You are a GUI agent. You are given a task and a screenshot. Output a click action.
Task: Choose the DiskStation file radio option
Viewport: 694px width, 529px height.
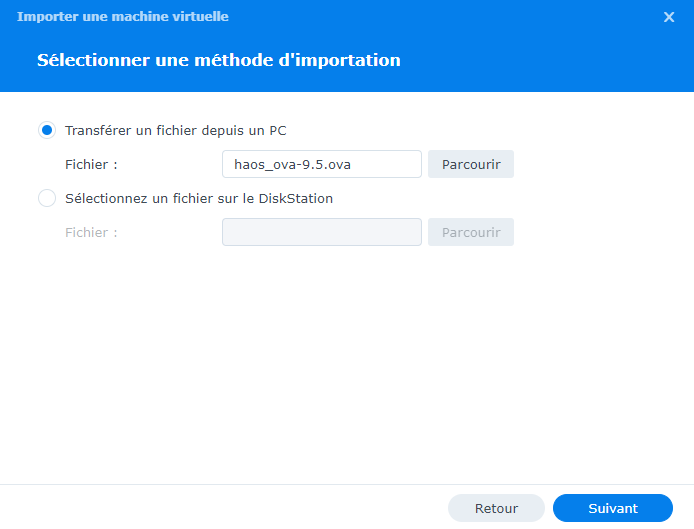pyautogui.click(x=47, y=198)
